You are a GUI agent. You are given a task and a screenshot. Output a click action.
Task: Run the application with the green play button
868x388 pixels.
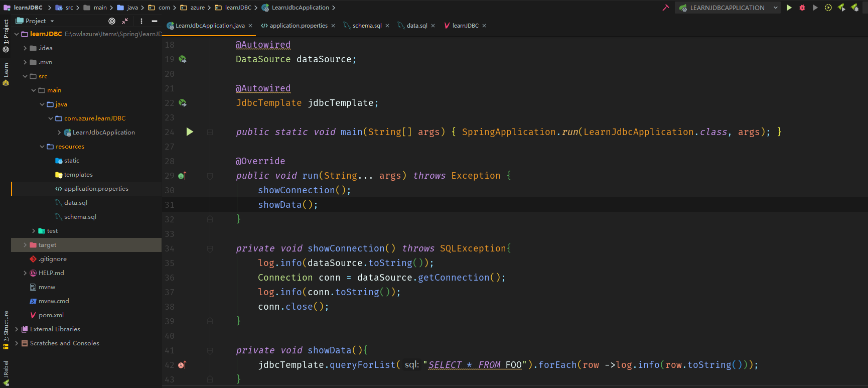tap(789, 8)
